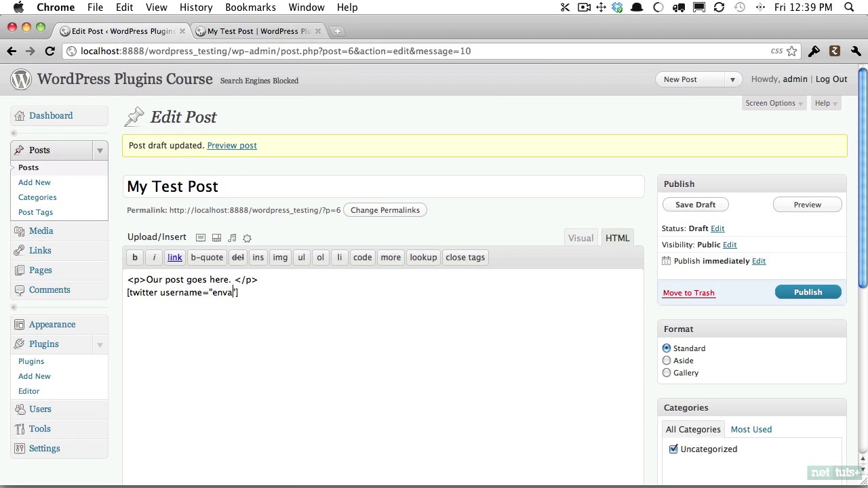The width and height of the screenshot is (868, 488).
Task: Switch to the HTML editor tab
Action: (617, 238)
